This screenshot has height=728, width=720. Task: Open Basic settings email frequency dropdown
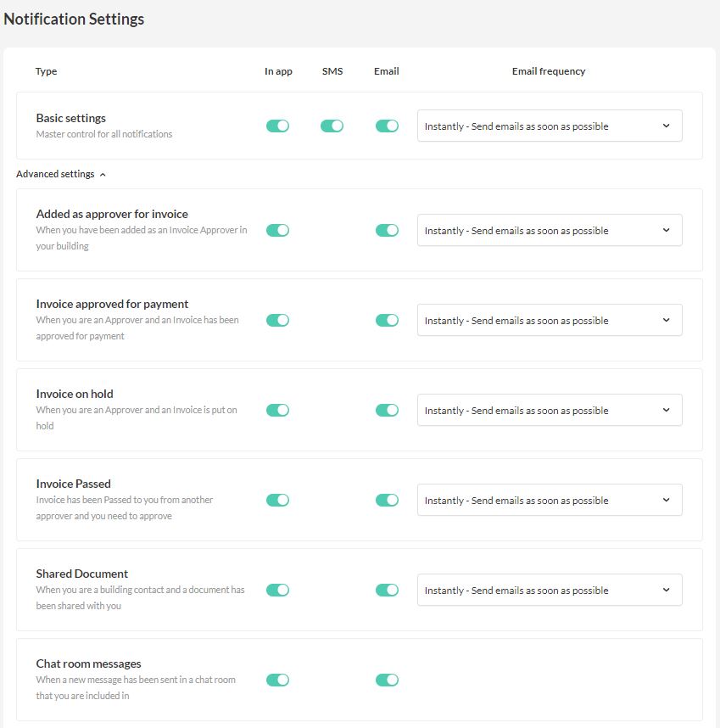click(x=550, y=126)
